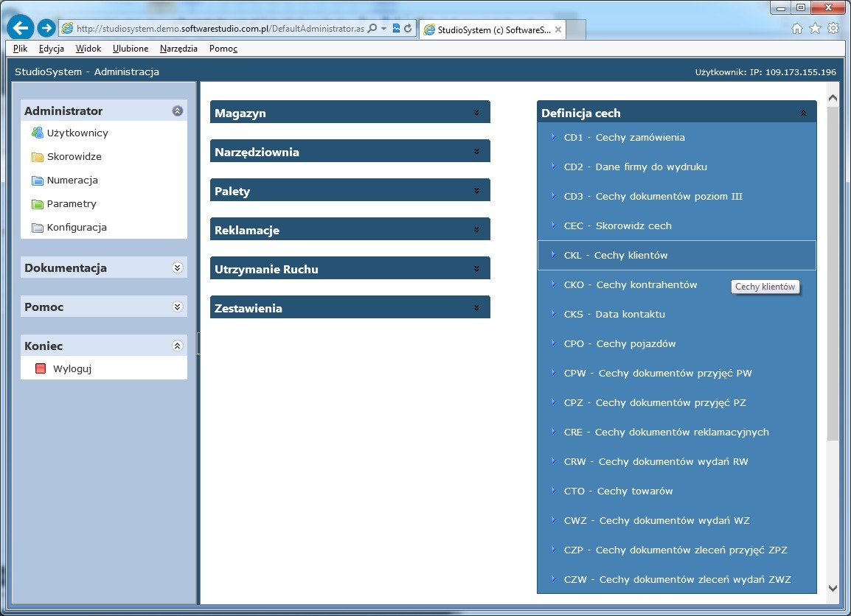The height and width of the screenshot is (616, 851).
Task: Open the Edycja menu
Action: [x=52, y=48]
